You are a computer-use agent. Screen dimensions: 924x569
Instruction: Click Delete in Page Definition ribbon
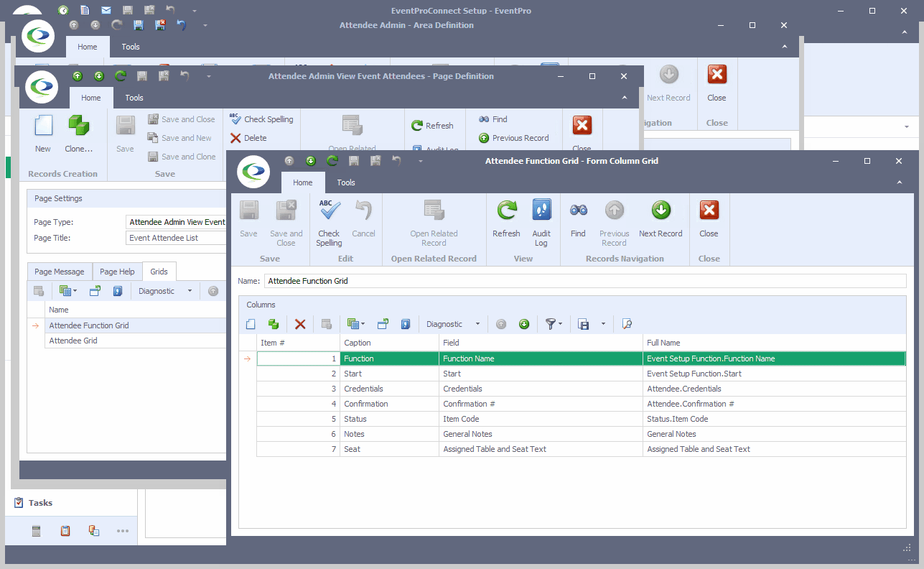click(248, 138)
